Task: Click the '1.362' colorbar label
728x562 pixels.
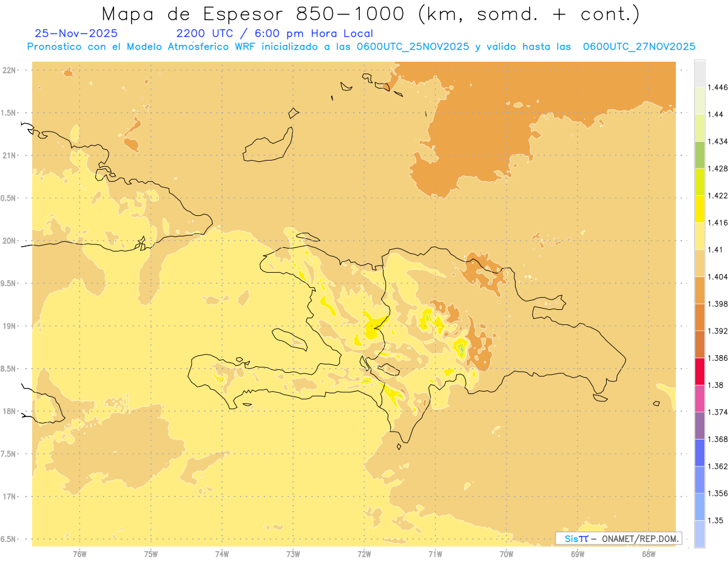Action: coord(717,466)
